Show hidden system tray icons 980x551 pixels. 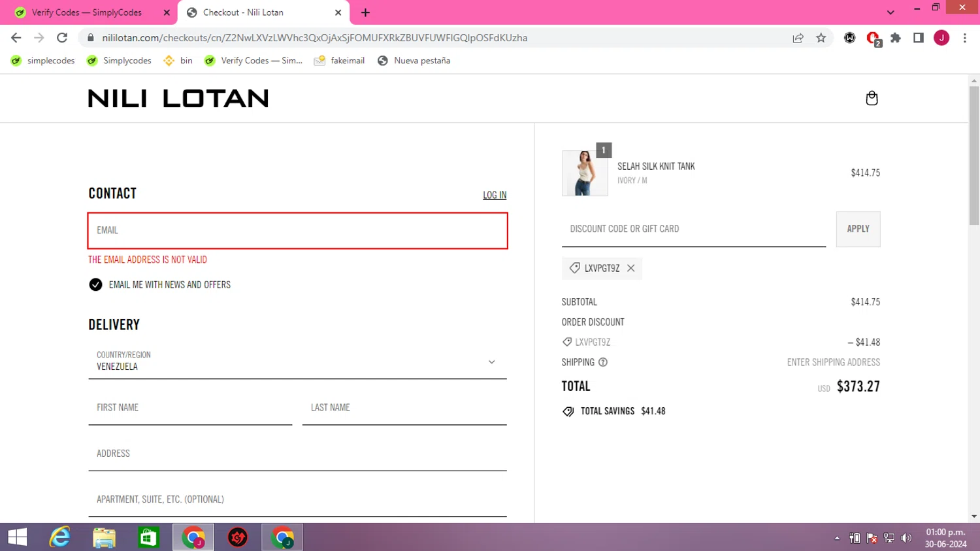click(x=837, y=538)
